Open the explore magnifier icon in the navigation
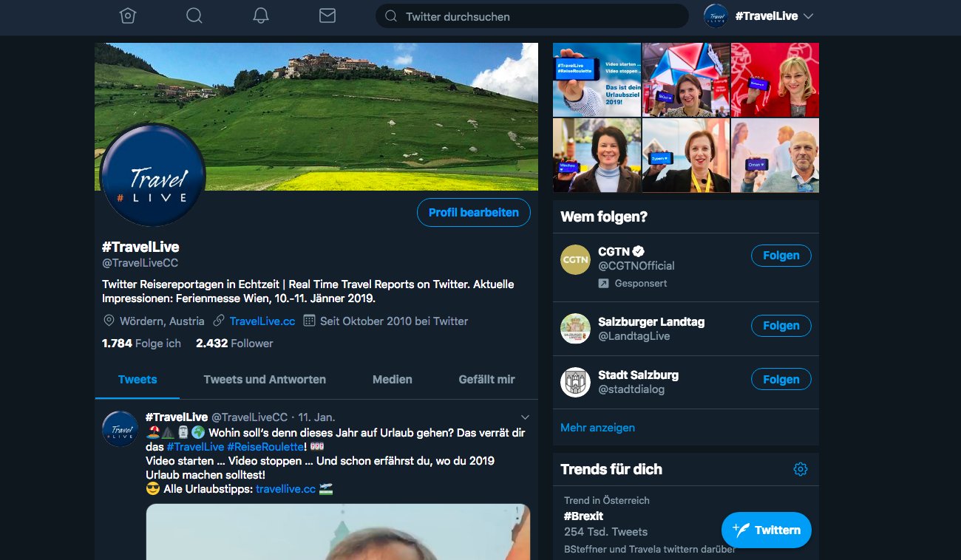 click(x=194, y=16)
